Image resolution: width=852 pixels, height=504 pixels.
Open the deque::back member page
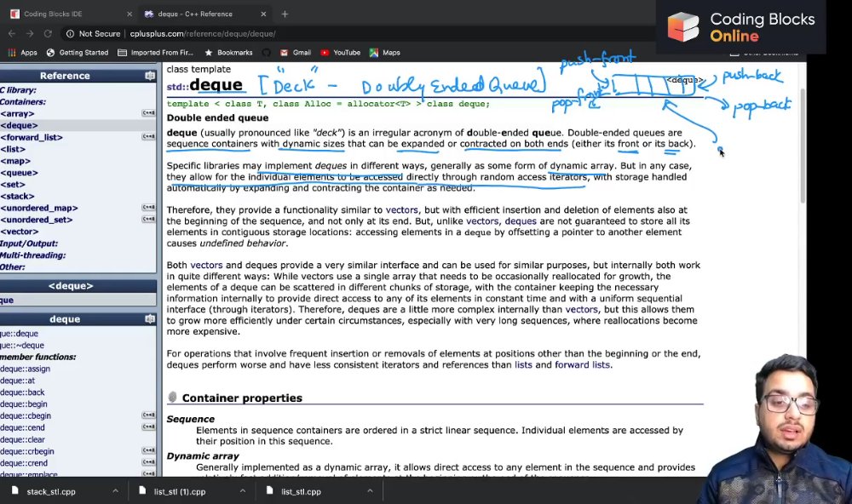22,392
